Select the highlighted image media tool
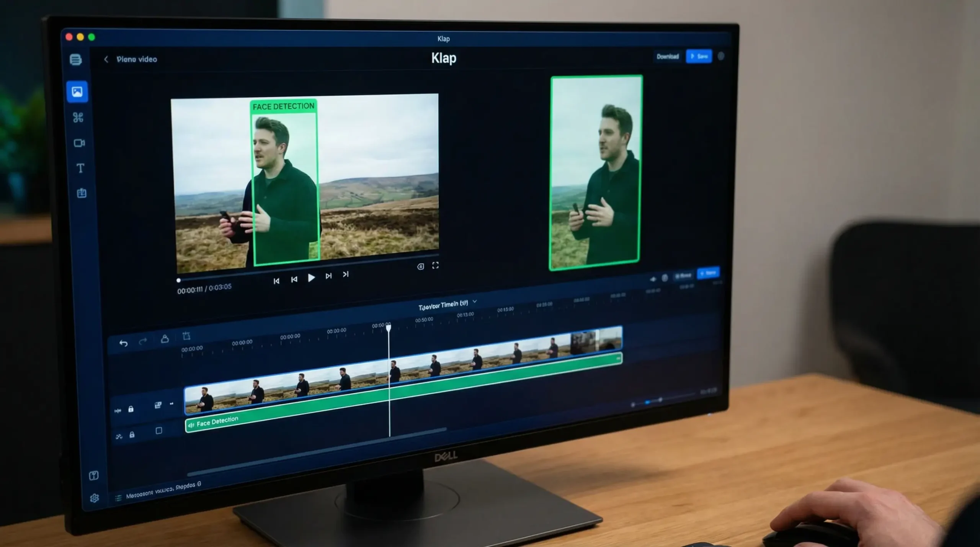This screenshot has height=547, width=980. 77,92
